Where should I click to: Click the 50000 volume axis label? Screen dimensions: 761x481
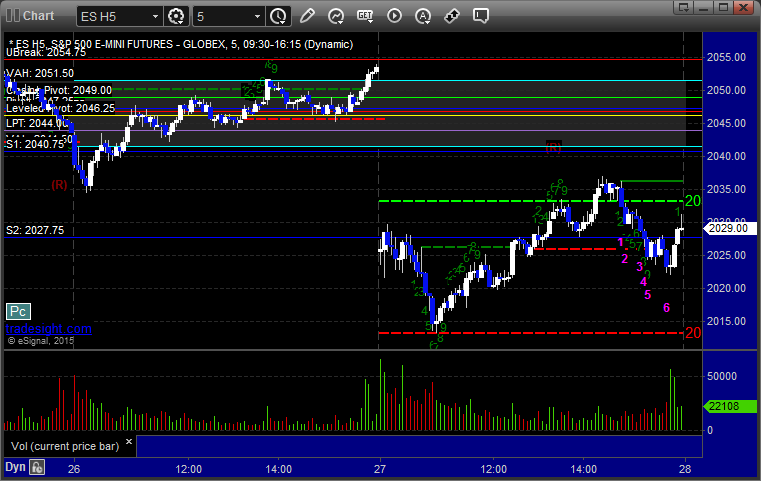pos(722,376)
